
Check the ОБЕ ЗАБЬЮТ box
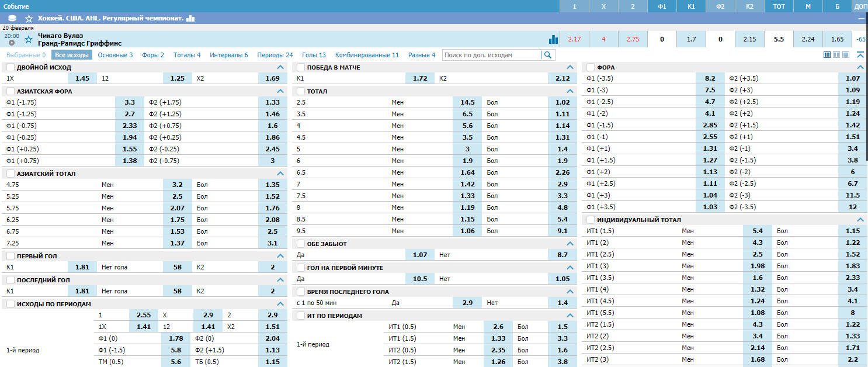[x=301, y=244]
